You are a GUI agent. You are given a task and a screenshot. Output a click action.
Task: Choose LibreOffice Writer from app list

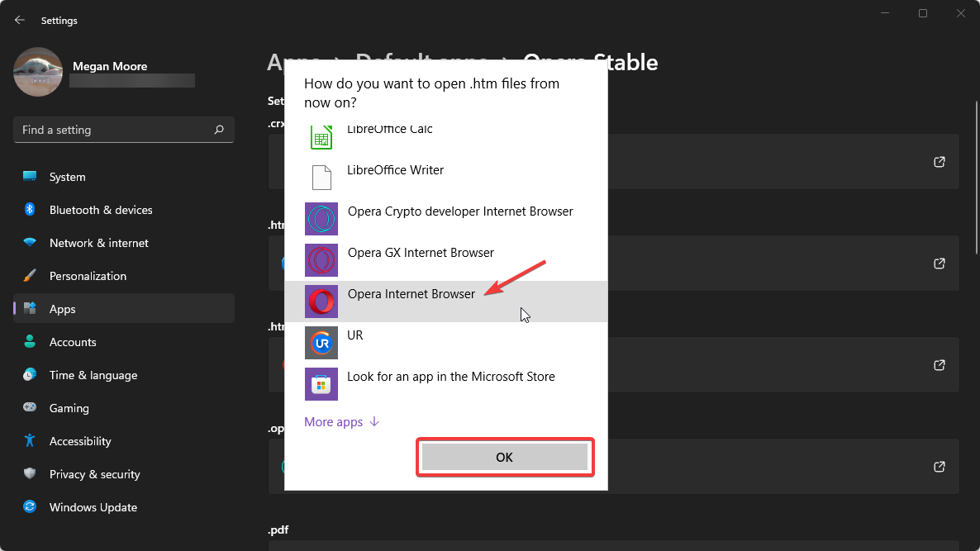(446, 178)
